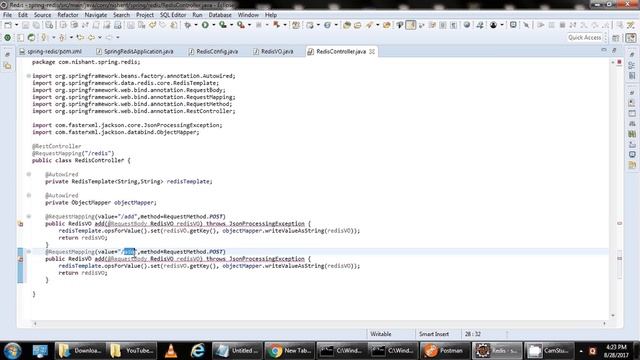The height and width of the screenshot is (360, 640).
Task: Click the 'package com.nishant.spring.redis;' line
Action: tap(86, 62)
